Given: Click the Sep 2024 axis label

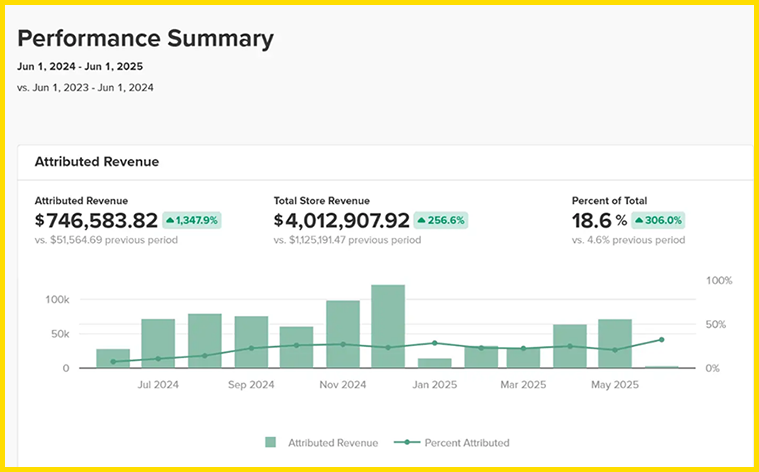Looking at the screenshot, I should (x=251, y=385).
